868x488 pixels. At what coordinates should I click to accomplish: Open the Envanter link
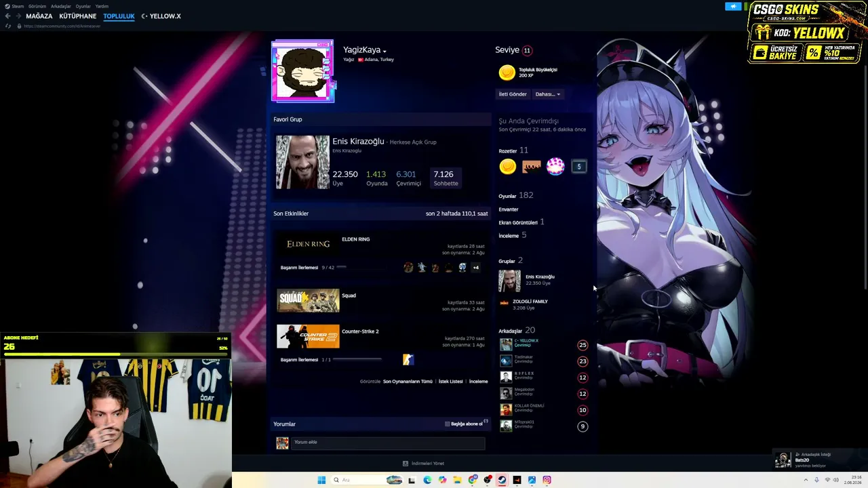pos(509,209)
